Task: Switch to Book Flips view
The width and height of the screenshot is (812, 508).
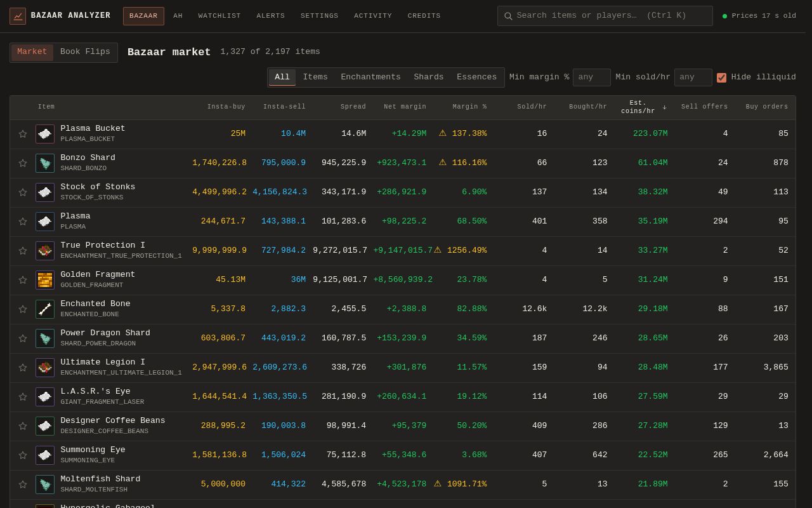Action: pos(85,52)
